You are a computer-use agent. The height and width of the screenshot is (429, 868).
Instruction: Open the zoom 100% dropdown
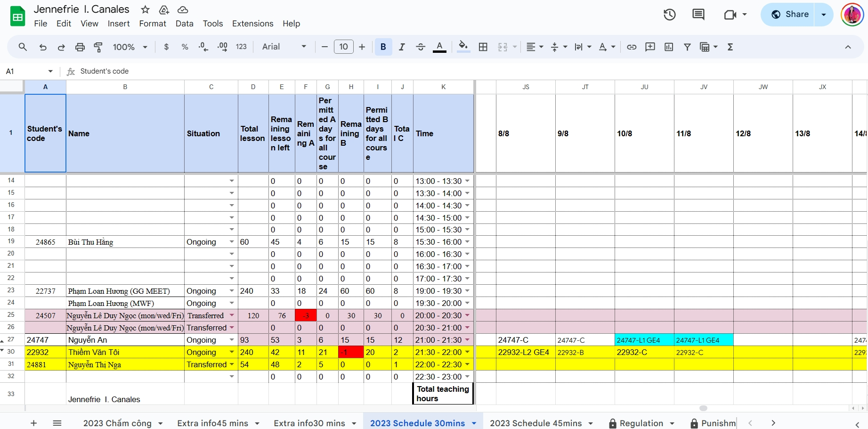130,47
